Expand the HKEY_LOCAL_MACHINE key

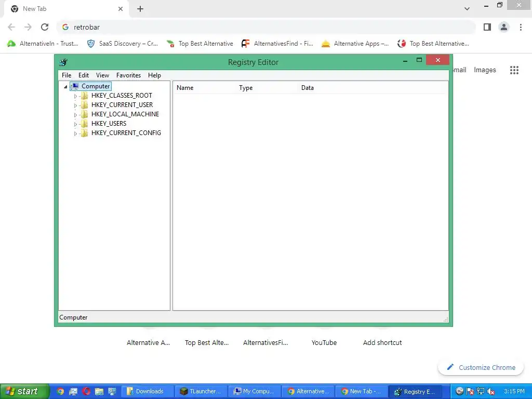click(x=75, y=115)
